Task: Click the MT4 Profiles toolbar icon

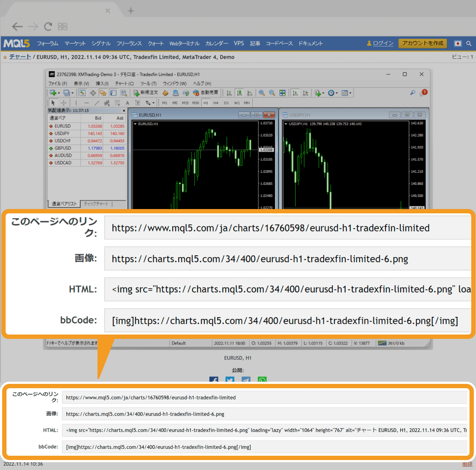Action: 67,93
